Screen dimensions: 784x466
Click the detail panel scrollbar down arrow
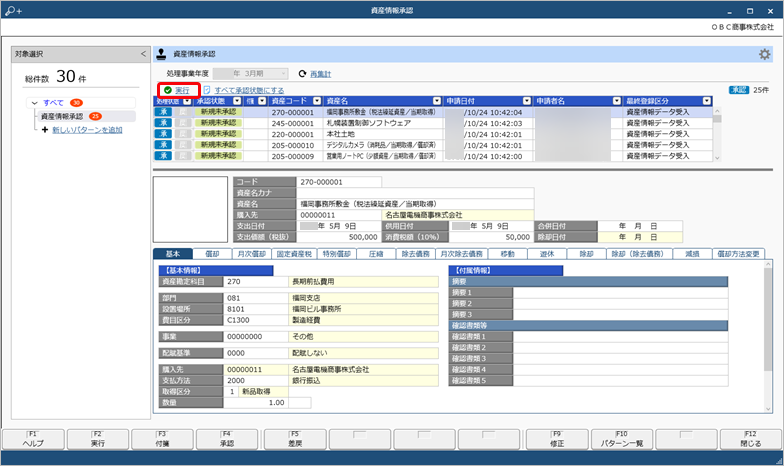point(768,409)
